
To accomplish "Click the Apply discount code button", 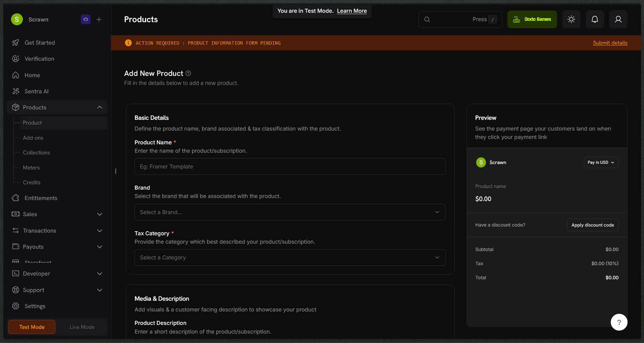I will 593,225.
